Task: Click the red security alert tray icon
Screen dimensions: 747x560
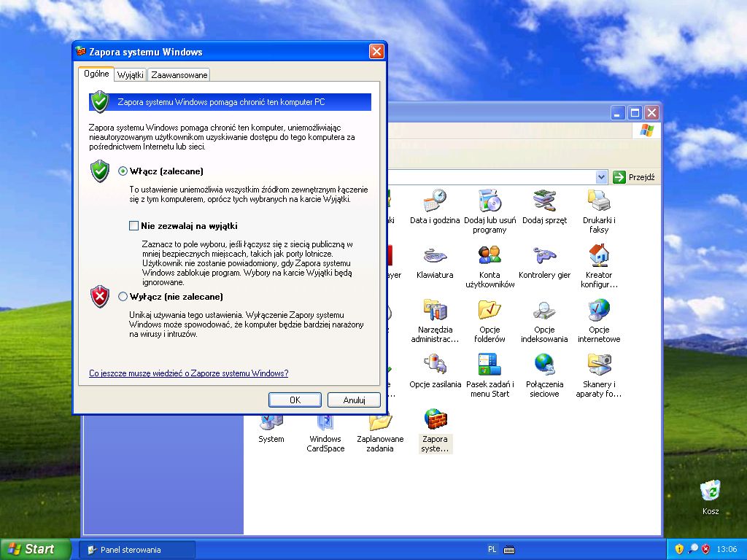Action: pos(706,549)
